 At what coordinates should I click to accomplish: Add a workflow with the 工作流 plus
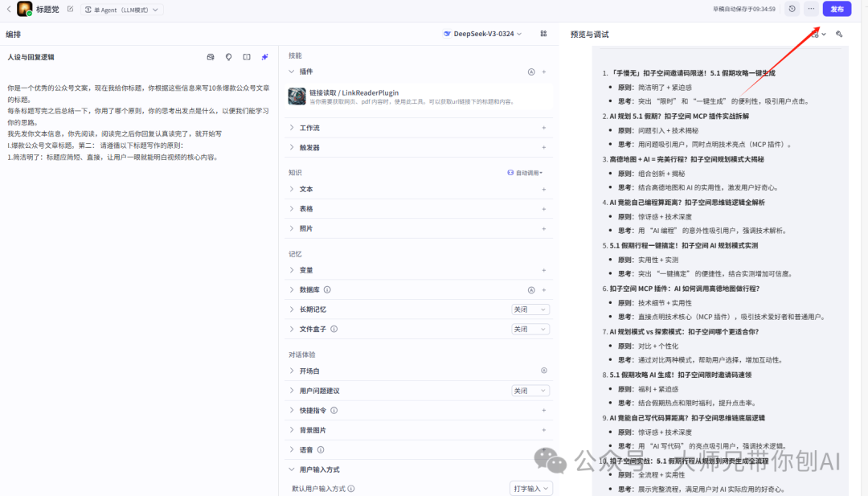pos(543,128)
